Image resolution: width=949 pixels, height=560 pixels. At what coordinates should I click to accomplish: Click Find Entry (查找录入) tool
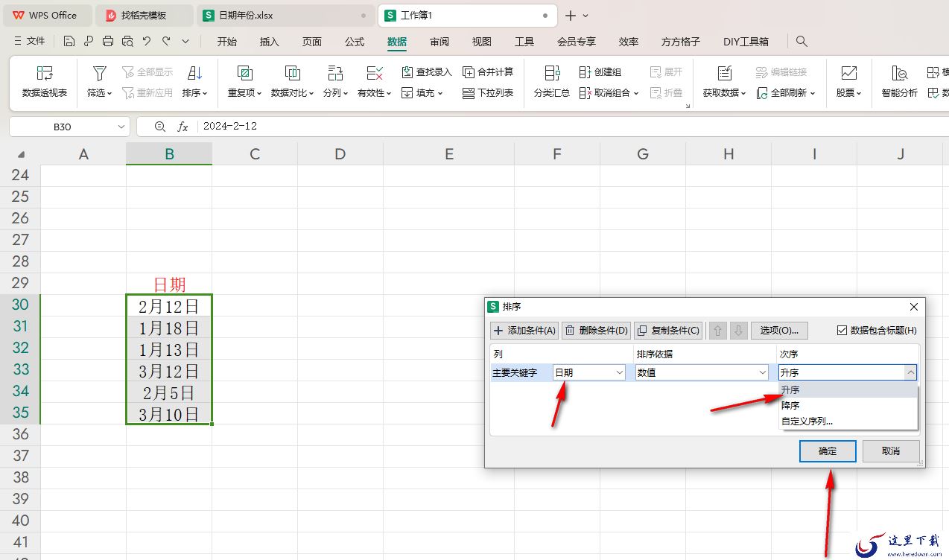click(x=427, y=72)
